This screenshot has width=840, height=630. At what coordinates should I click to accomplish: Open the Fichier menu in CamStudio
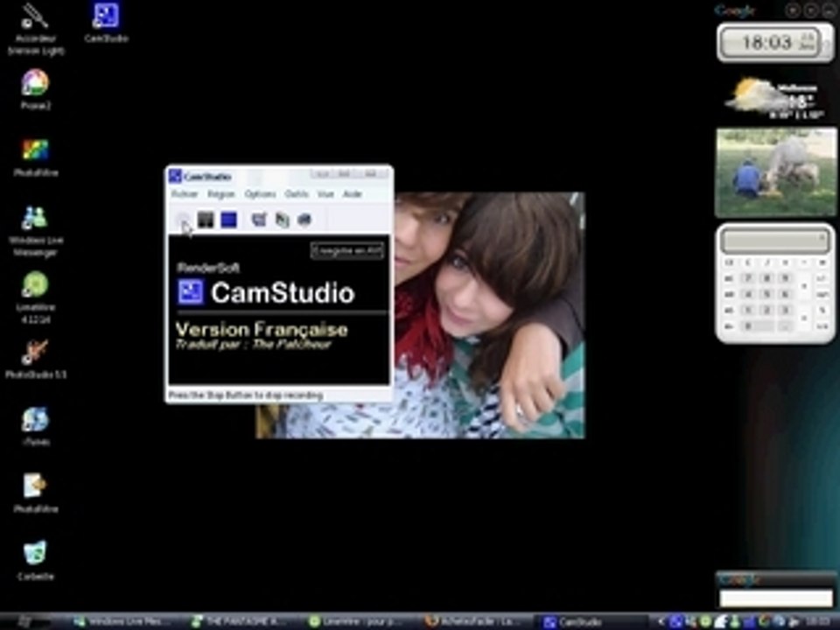click(185, 194)
